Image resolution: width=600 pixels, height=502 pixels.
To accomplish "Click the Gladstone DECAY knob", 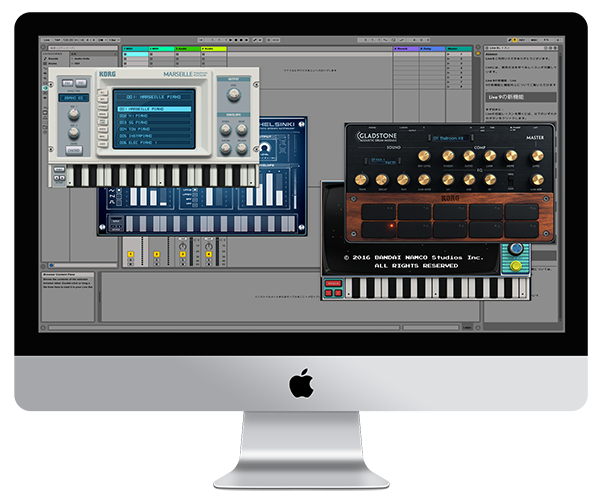I will 382,179.
